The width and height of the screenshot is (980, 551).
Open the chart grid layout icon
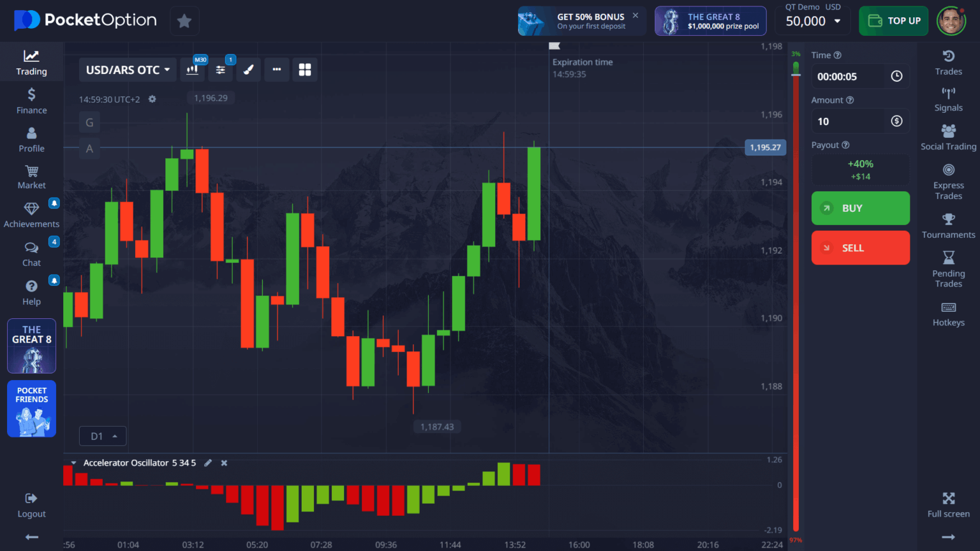coord(304,70)
